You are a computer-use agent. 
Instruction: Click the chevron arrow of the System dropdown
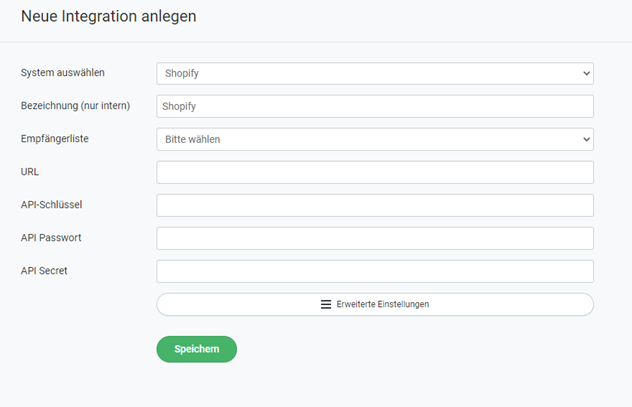pyautogui.click(x=585, y=73)
